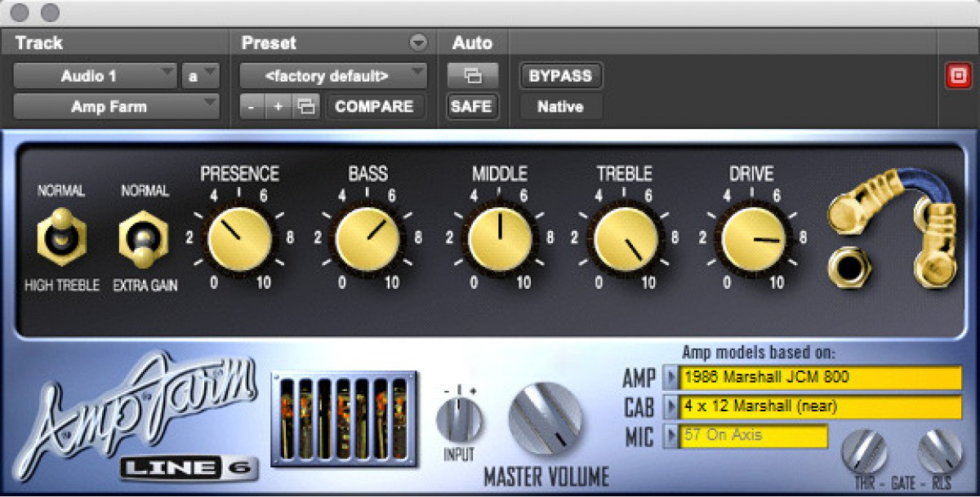Viewport: 980px width, 497px height.
Task: Enable the SAFE automation toggle
Action: pos(472,106)
